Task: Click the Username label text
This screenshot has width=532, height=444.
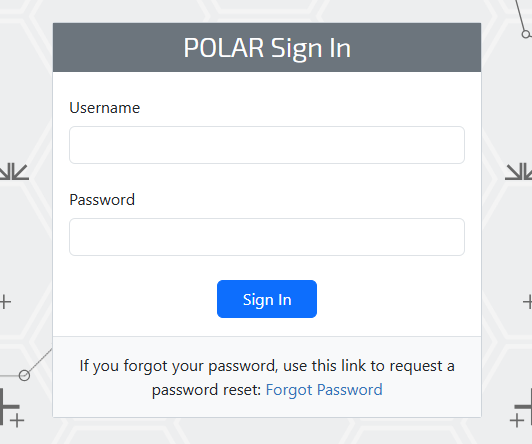Action: 104,108
